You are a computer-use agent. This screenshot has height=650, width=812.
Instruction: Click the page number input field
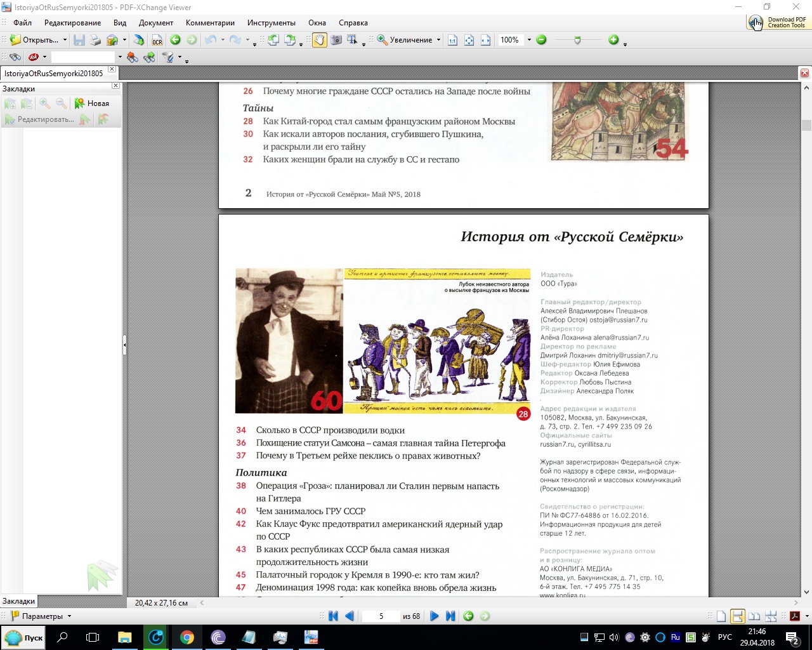click(381, 616)
